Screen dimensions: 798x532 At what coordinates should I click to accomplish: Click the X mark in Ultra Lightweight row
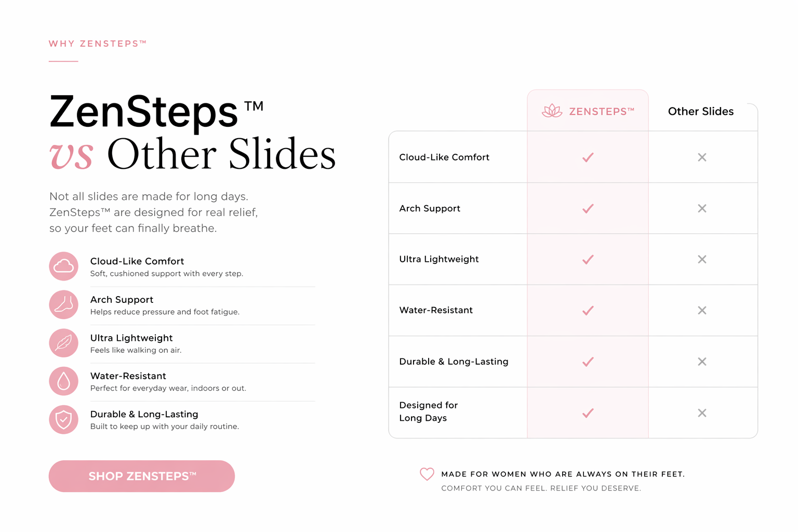(x=702, y=259)
